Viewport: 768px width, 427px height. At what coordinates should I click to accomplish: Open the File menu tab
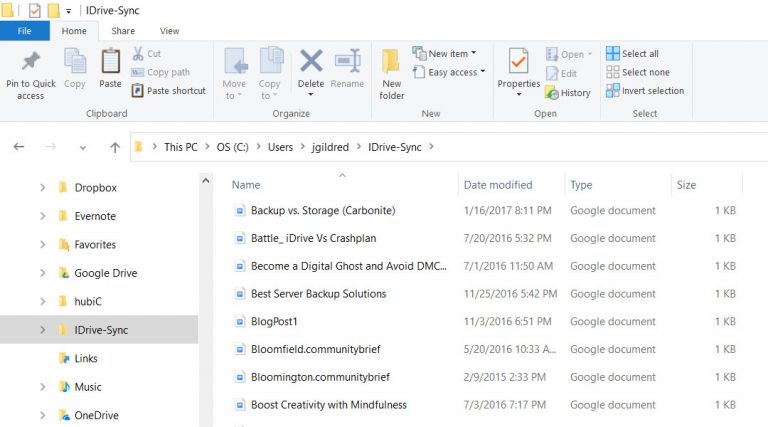(24, 31)
